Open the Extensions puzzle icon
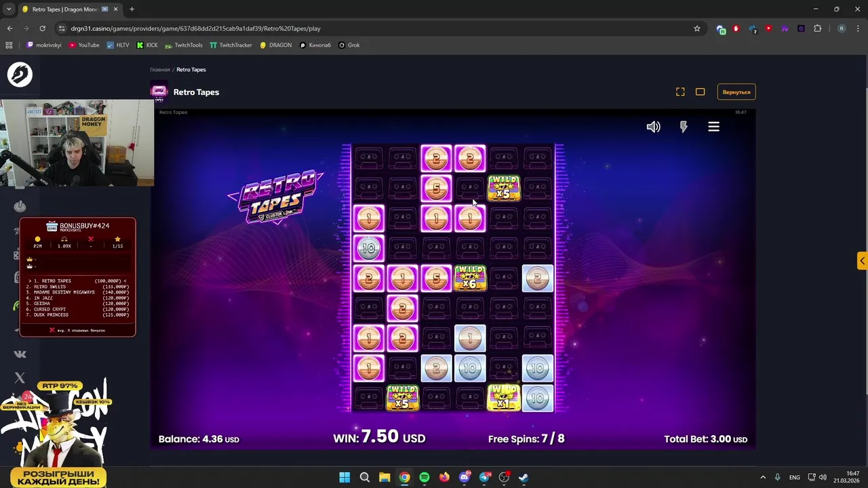This screenshot has width=868, height=488. [x=817, y=28]
